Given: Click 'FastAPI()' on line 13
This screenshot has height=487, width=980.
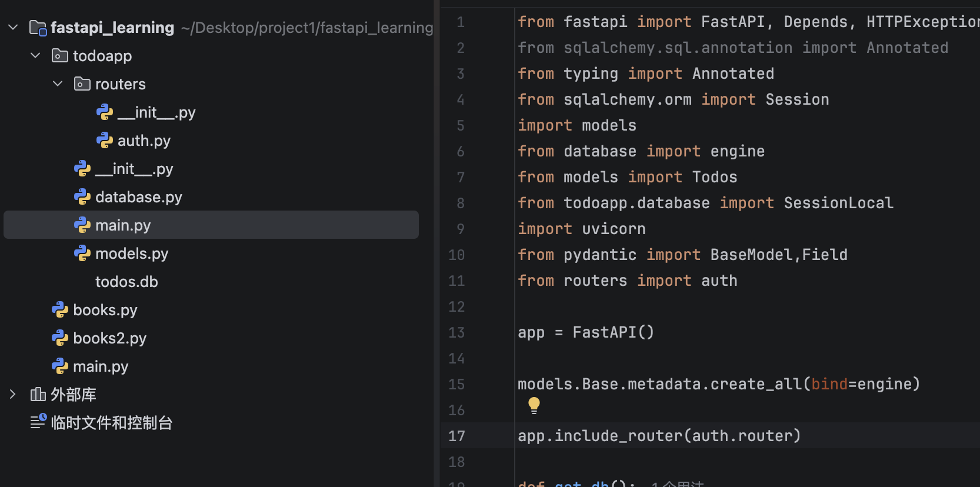Looking at the screenshot, I should [613, 332].
